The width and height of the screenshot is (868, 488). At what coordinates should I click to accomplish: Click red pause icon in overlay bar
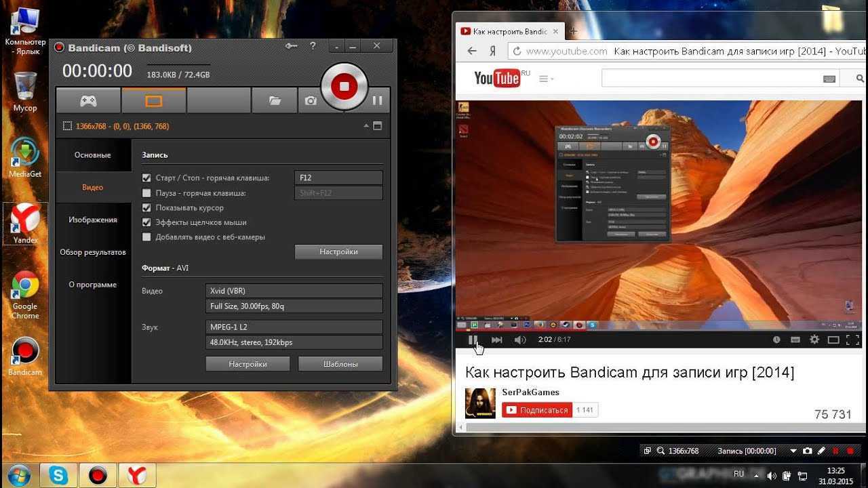835,451
